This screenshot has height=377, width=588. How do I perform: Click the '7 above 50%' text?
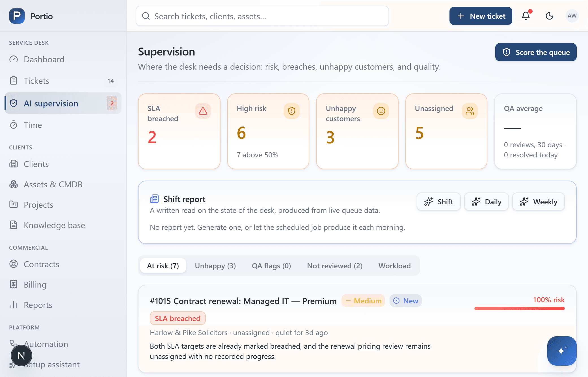pyautogui.click(x=257, y=155)
